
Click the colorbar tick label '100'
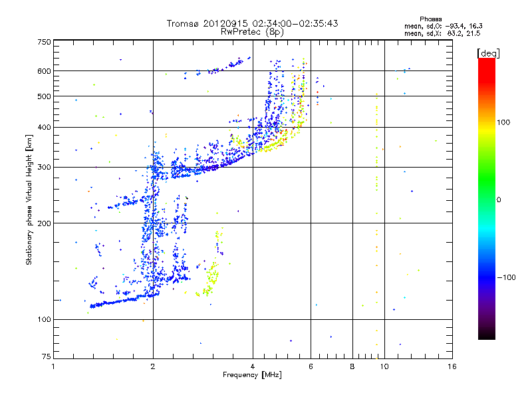[x=503, y=122]
